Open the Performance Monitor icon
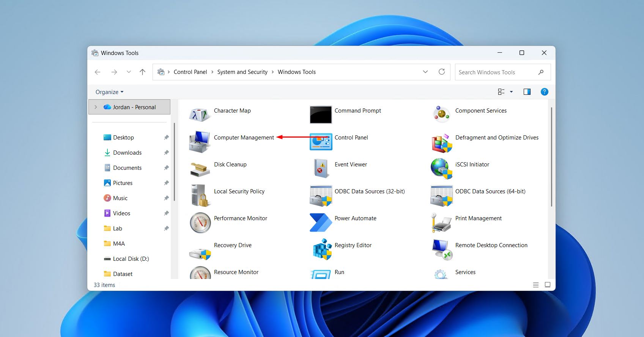Screen dimensions: 644x337 (x=200, y=223)
